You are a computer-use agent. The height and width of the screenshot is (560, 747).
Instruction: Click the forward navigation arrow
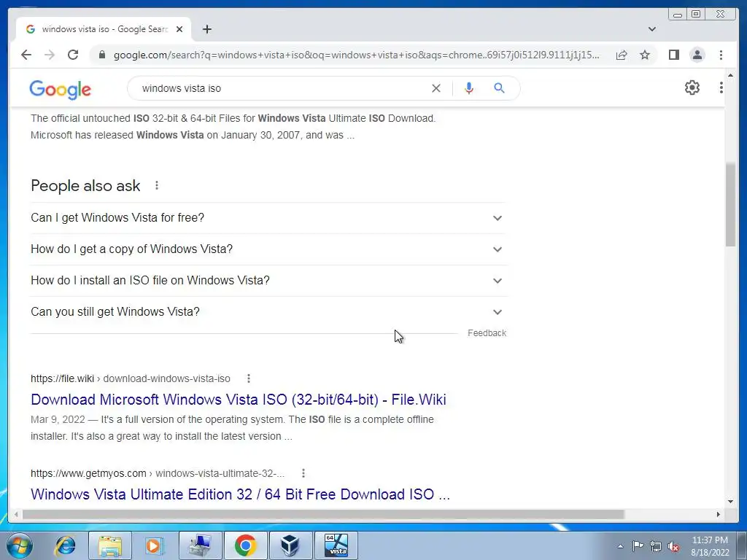click(x=50, y=55)
